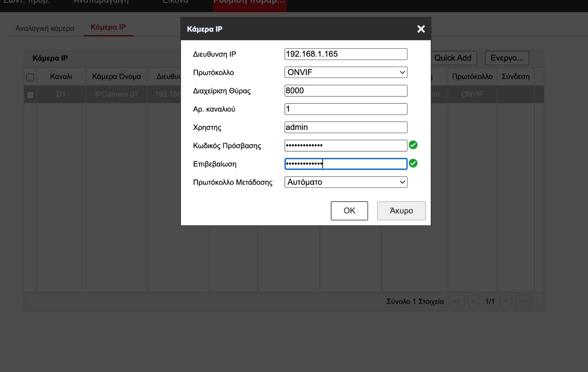The width and height of the screenshot is (588, 372).
Task: Click the Επιβεβαίωση password field
Action: [x=346, y=164]
